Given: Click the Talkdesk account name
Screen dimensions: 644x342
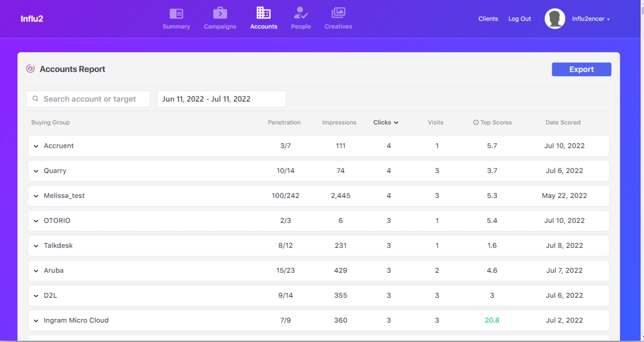Looking at the screenshot, I should 58,246.
